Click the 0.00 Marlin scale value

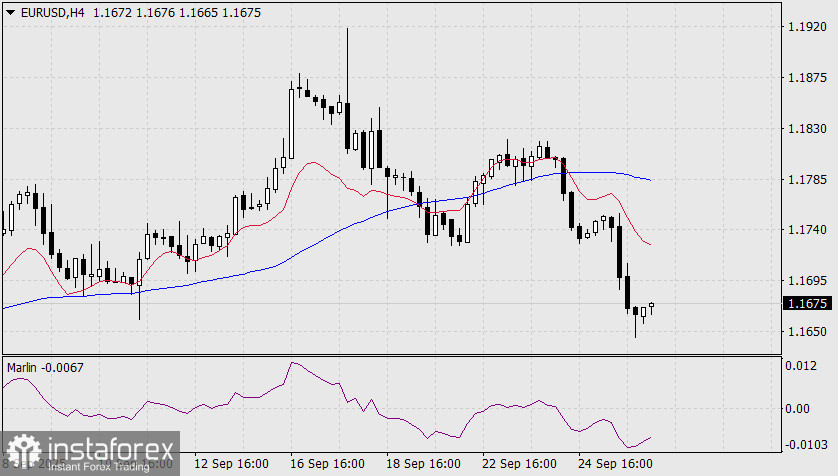[x=797, y=409]
